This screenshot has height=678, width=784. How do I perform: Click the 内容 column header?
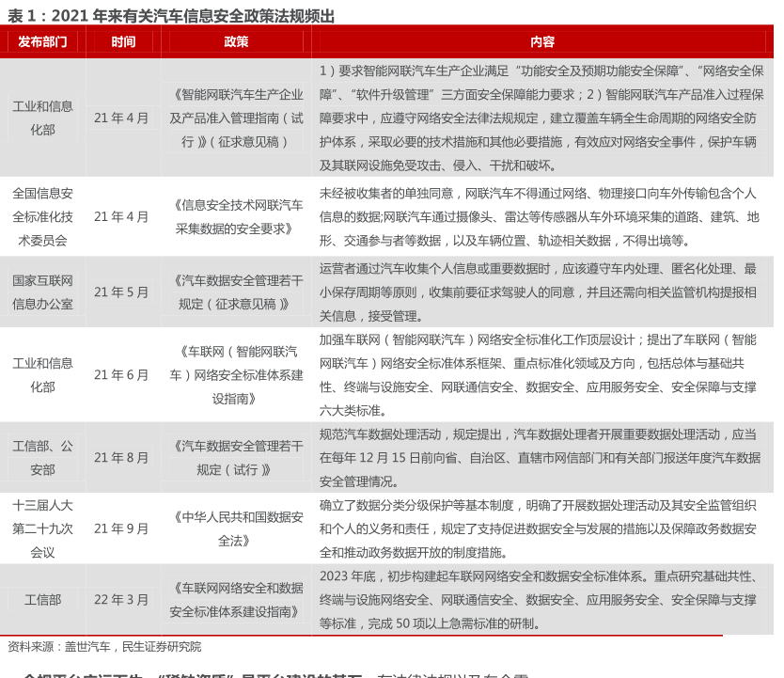[x=542, y=41]
